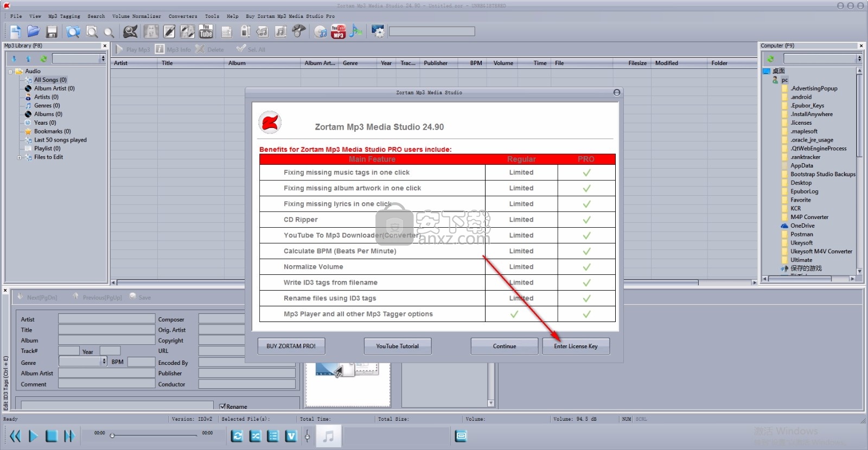Open the YouTube Tutorial button
The image size is (868, 450).
(398, 346)
